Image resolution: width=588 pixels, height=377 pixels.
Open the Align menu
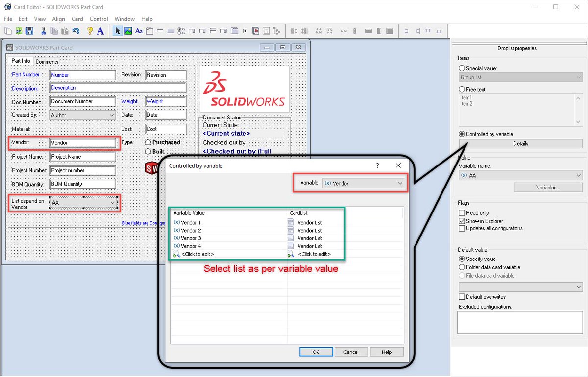point(58,19)
